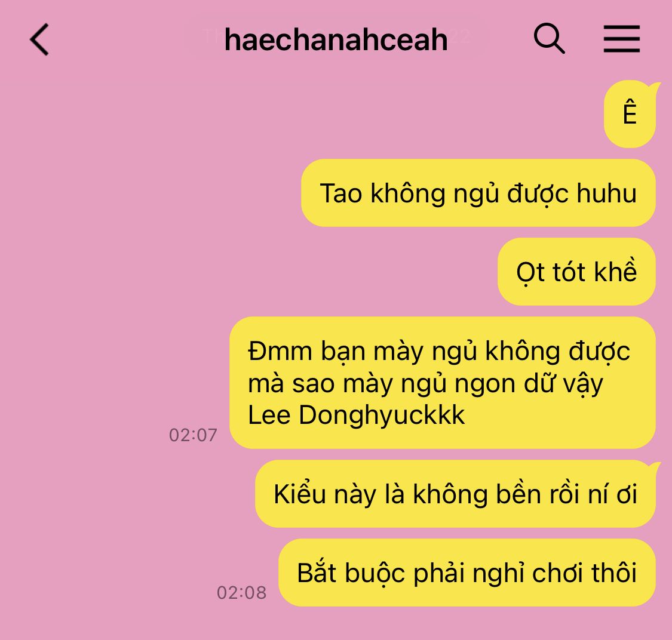
Task: Click the text "mà sao mày ngủ ngon dữ vậy"
Action: tap(425, 383)
